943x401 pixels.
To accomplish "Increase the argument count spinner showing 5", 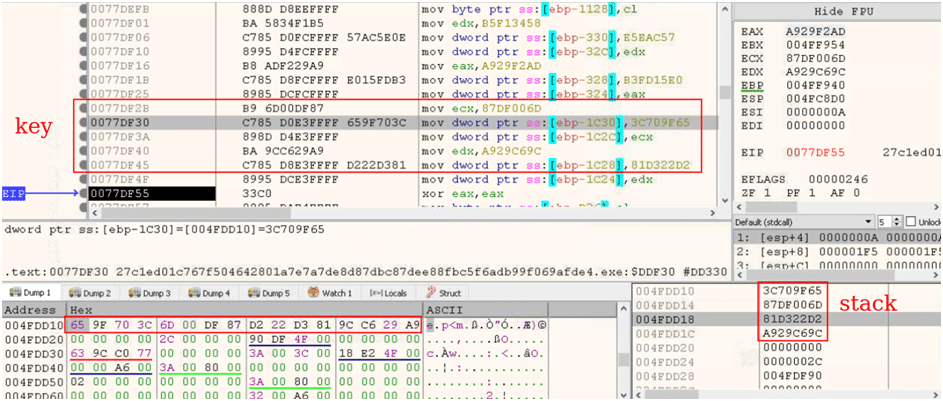I will click(x=898, y=219).
